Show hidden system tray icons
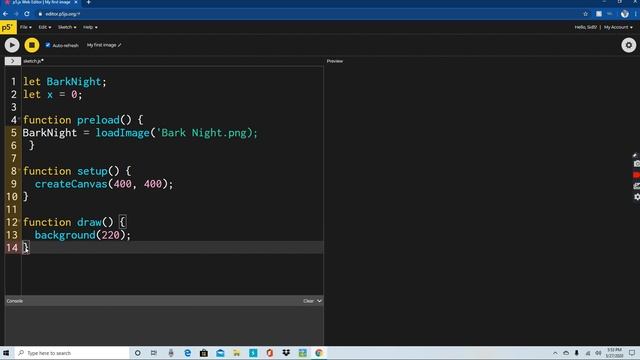Image resolution: width=640 pixels, height=360 pixels. coord(555,353)
